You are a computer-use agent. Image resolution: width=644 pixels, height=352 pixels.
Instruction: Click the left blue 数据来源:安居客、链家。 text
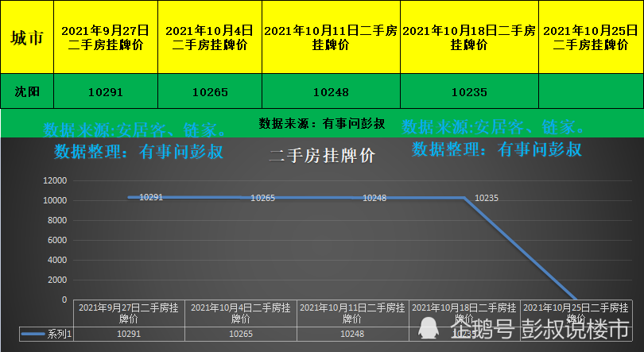click(134, 130)
